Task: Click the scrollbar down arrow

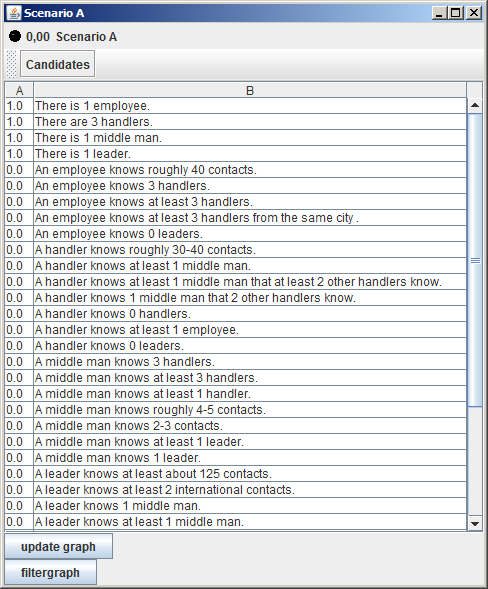Action: 475,523
